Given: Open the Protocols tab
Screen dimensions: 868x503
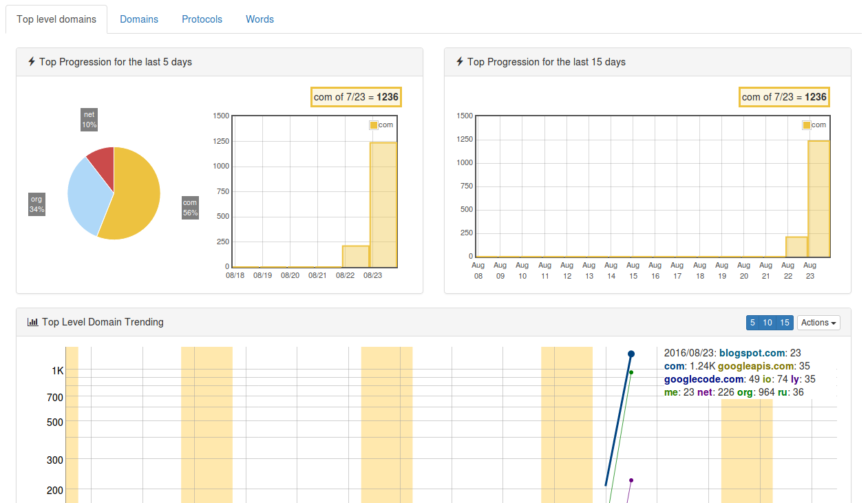Looking at the screenshot, I should pyautogui.click(x=202, y=19).
